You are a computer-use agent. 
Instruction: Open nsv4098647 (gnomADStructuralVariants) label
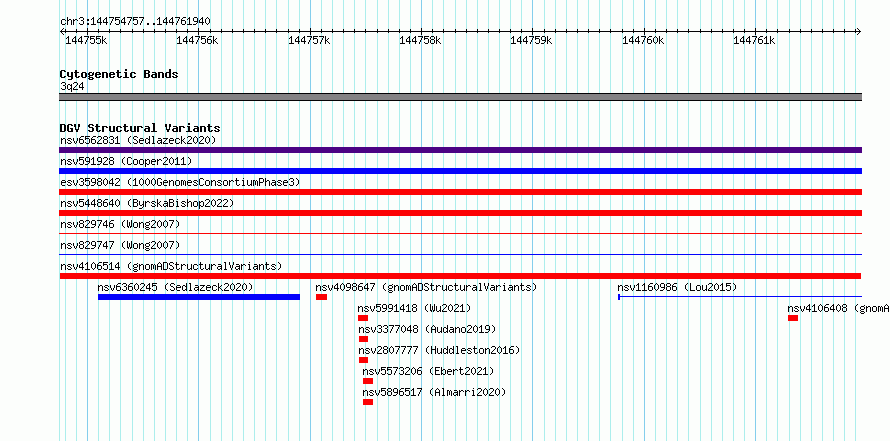(x=426, y=287)
